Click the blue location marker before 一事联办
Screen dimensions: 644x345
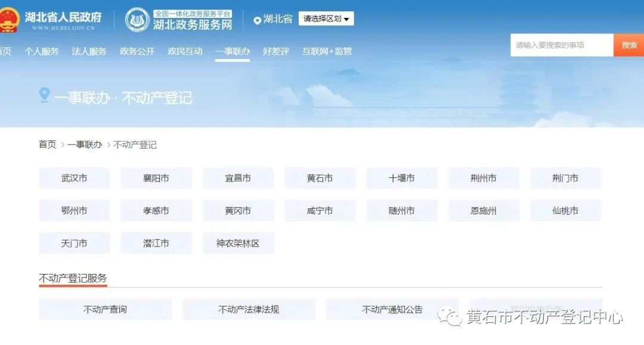coord(44,95)
